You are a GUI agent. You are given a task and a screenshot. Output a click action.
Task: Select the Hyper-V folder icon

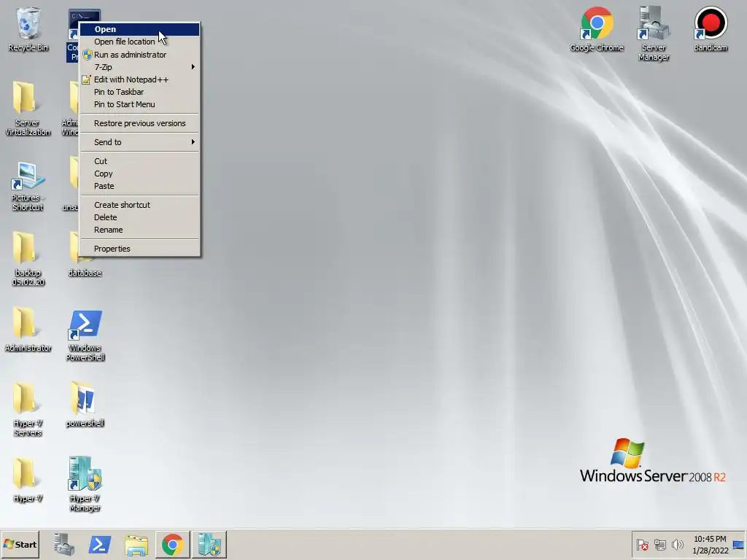click(x=28, y=480)
